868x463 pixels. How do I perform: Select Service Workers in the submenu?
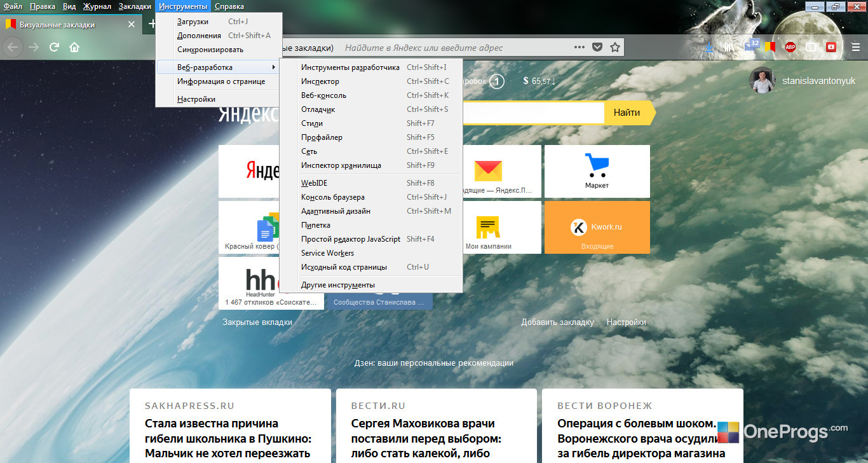[371, 253]
